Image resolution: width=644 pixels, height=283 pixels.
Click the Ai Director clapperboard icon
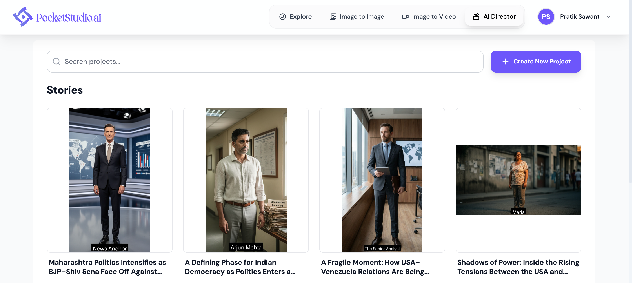click(476, 17)
